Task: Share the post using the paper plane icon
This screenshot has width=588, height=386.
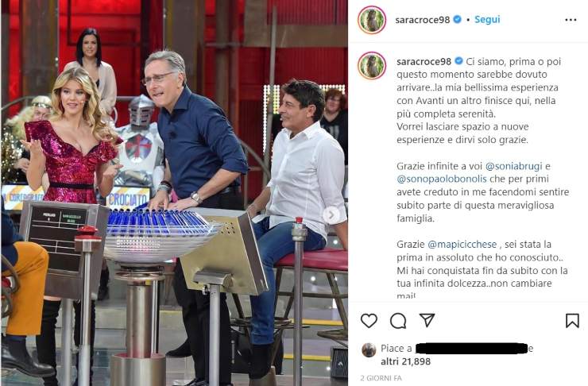Action: pos(427,320)
